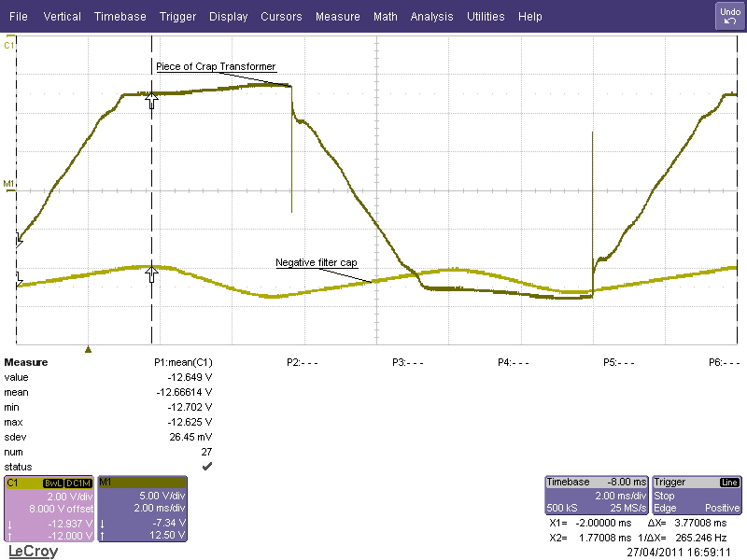The width and height of the screenshot is (747, 560).
Task: Click the Undo button
Action: tap(729, 16)
